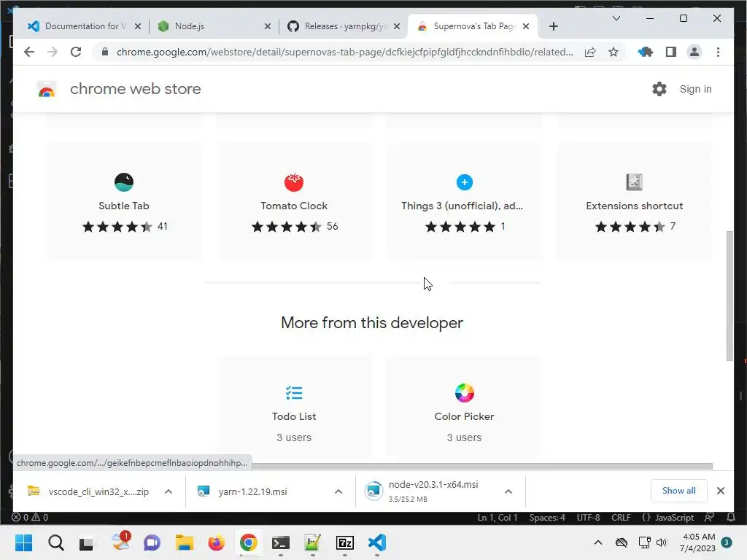Image resolution: width=747 pixels, height=560 pixels.
Task: Click CRLF in VS Code status bar
Action: coord(621,517)
